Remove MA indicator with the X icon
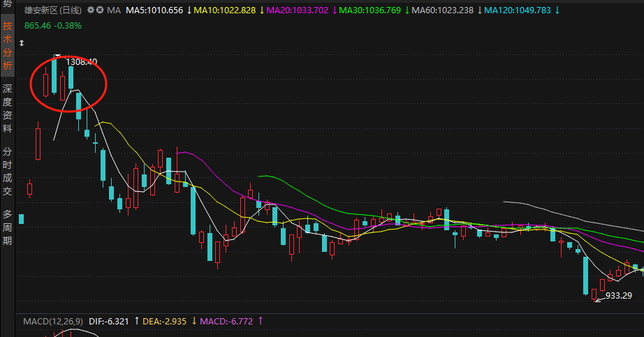 point(100,10)
